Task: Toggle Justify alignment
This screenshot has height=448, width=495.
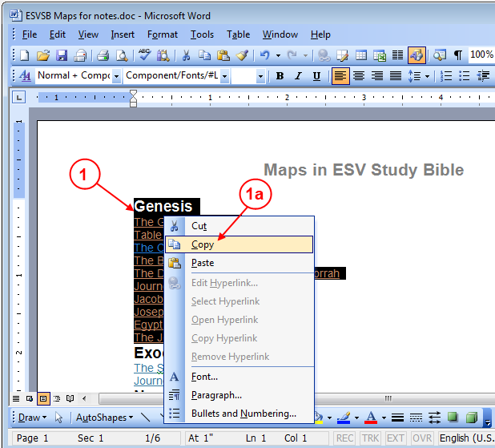Action: [396, 76]
